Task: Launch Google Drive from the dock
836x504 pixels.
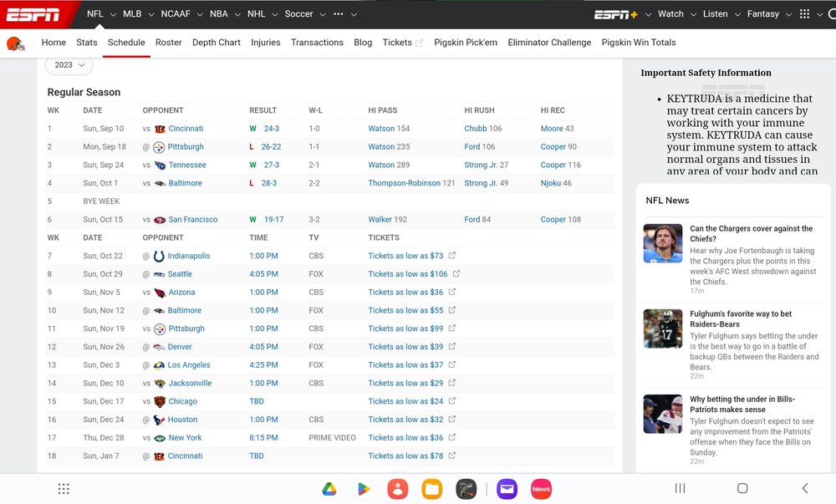Action: pos(329,489)
